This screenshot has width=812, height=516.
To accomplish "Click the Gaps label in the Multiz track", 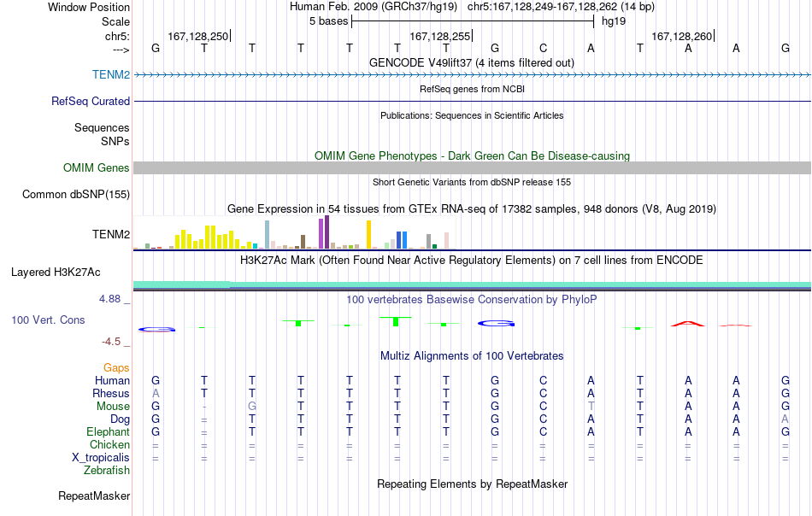I will coord(116,367).
